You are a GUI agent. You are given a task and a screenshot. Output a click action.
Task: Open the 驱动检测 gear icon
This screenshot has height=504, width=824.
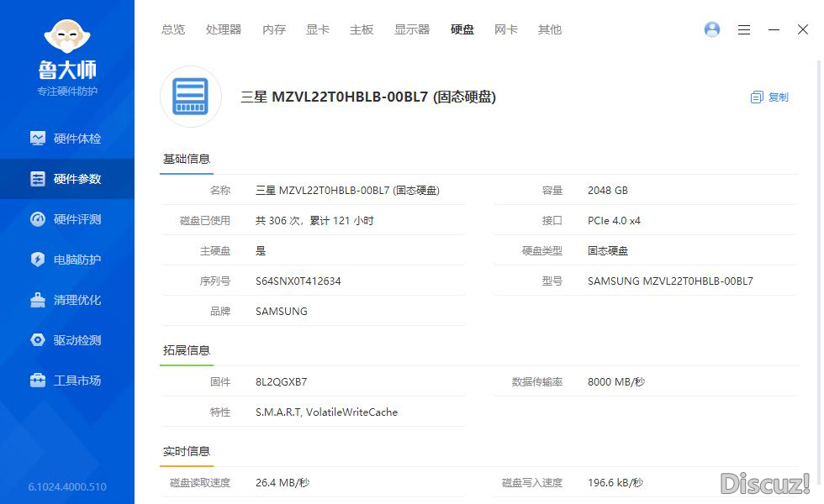[38, 340]
